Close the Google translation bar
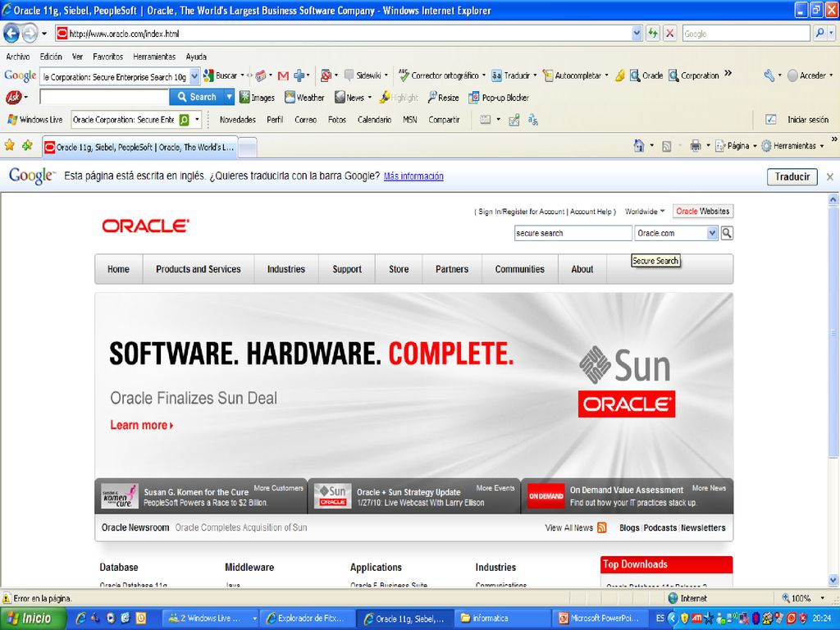 coord(830,177)
